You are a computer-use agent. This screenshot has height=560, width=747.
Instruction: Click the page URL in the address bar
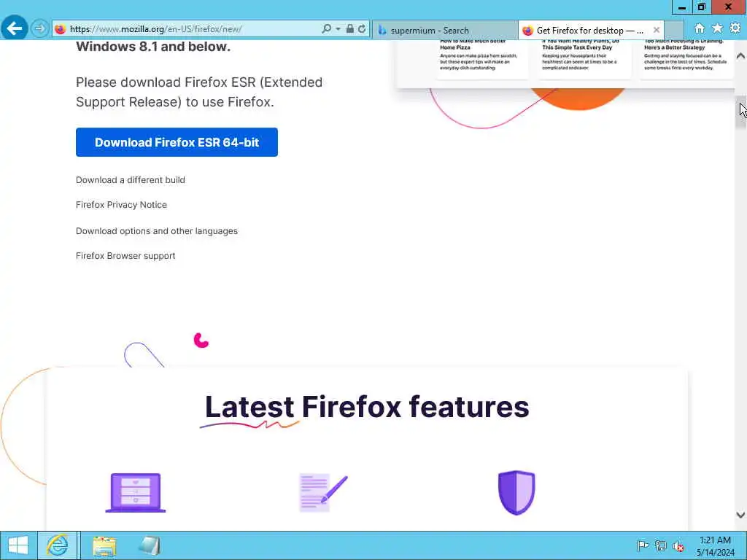click(156, 29)
